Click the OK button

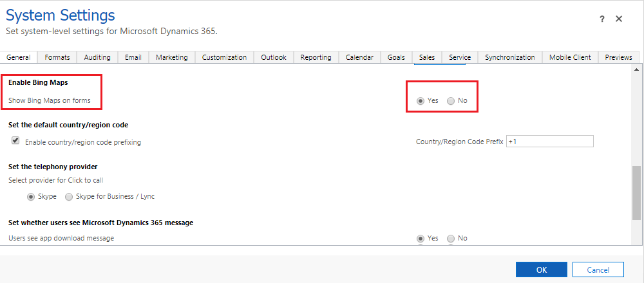(x=542, y=269)
